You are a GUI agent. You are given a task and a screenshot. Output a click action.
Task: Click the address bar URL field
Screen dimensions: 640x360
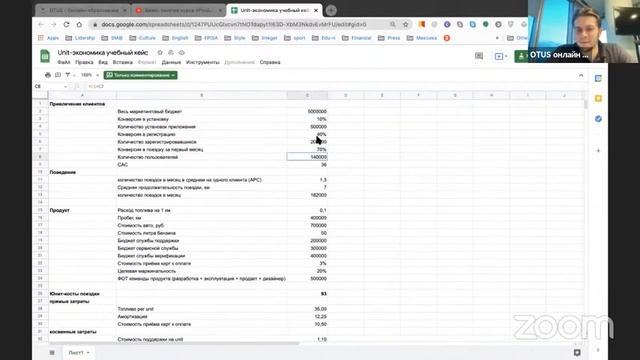click(x=234, y=24)
